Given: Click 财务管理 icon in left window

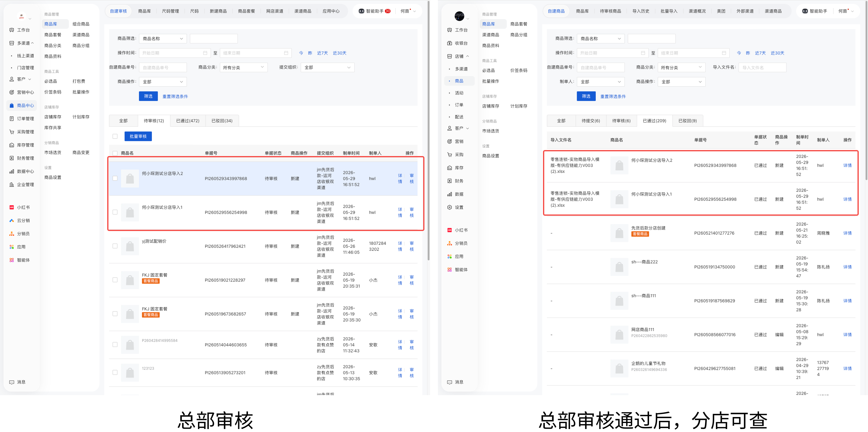Looking at the screenshot, I should pyautogui.click(x=11, y=158).
